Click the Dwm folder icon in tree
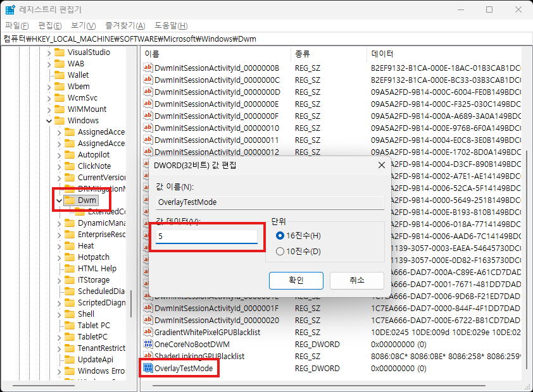Screen dimensions: 533x392 [x=70, y=200]
